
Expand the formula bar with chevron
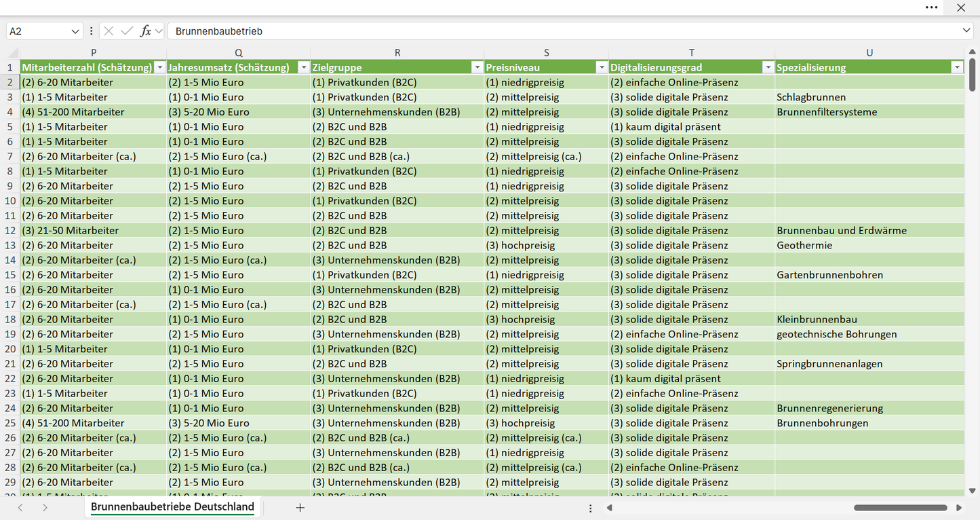[966, 31]
